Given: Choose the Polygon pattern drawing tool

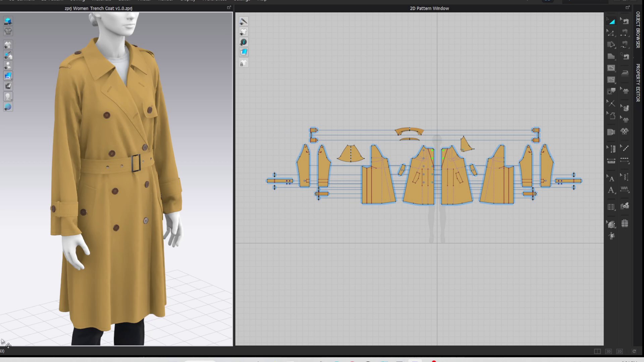Looking at the screenshot, I should (x=611, y=45).
